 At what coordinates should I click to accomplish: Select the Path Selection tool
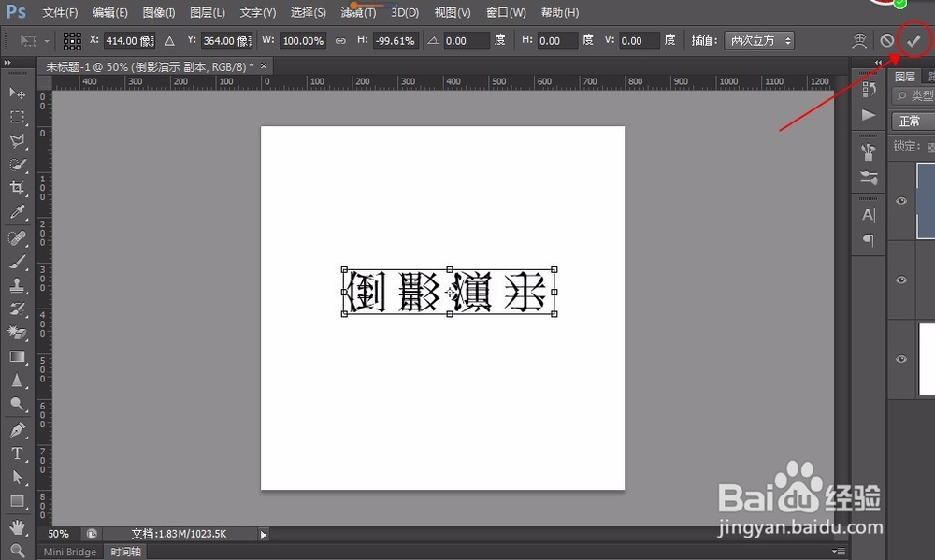tap(17, 477)
